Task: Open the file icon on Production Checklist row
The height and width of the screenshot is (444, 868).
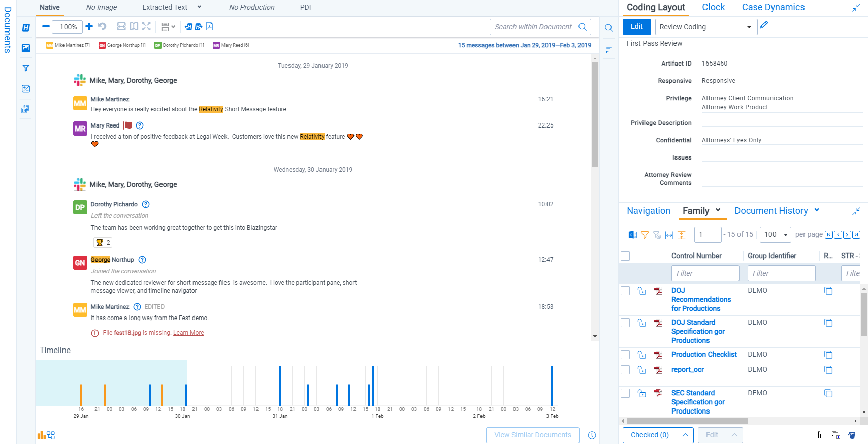Action: coord(658,355)
